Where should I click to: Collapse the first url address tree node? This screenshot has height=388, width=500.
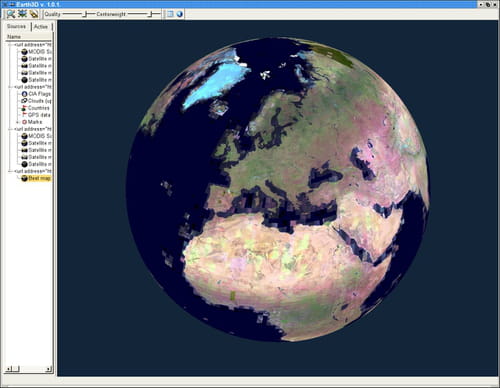point(10,45)
